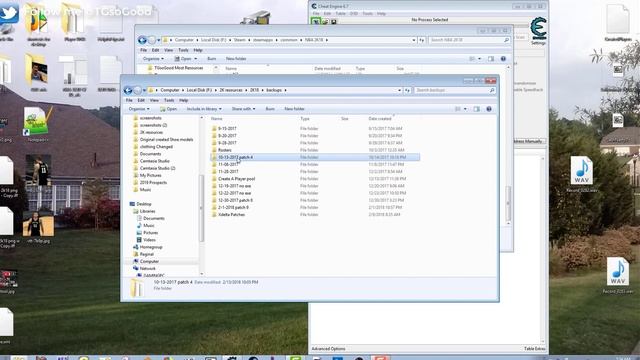Open process list icon in Cheat Engine
Screen dimensions: 640x360
pyautogui.click(x=316, y=21)
